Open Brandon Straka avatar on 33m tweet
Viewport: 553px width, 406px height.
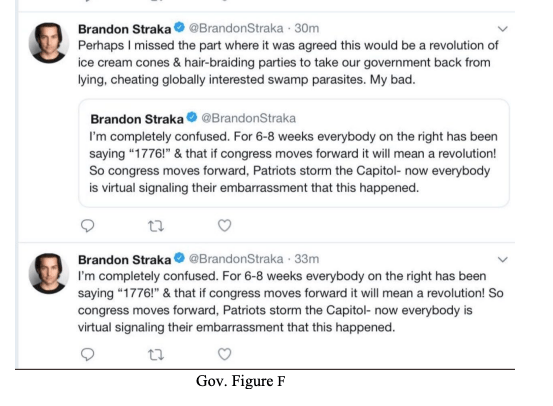49,273
